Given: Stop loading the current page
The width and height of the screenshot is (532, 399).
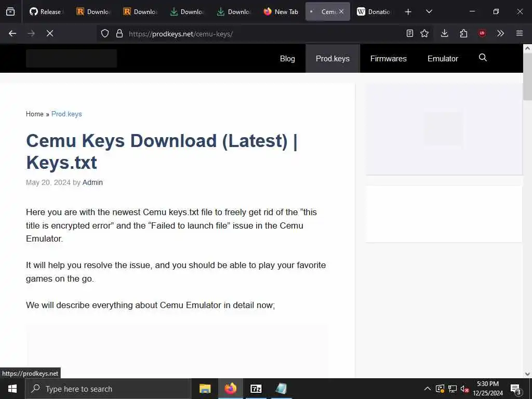Looking at the screenshot, I should pyautogui.click(x=50, y=33).
